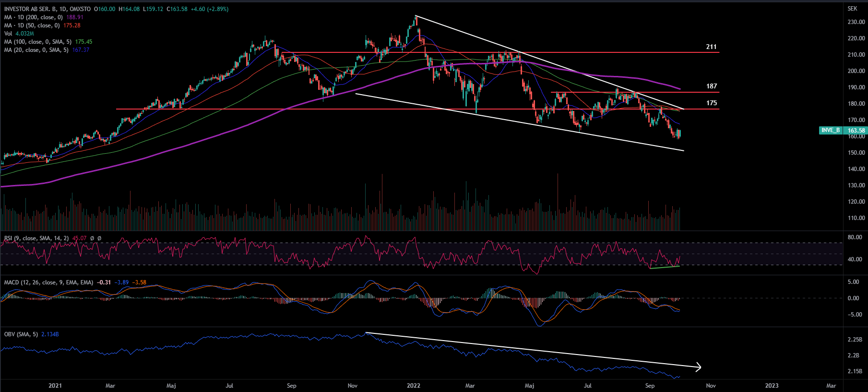Click the 2023 label on time axis
The image size is (868, 392).
pyautogui.click(x=772, y=386)
